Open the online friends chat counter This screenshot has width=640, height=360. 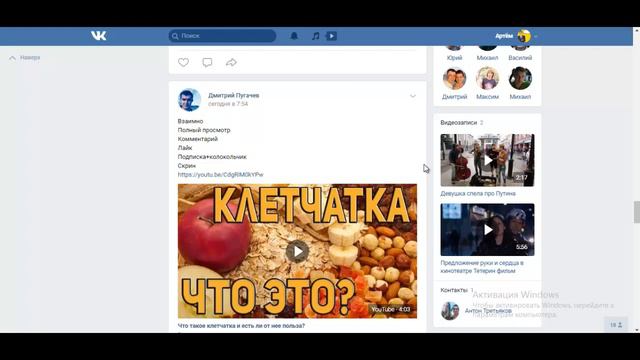[x=616, y=325]
